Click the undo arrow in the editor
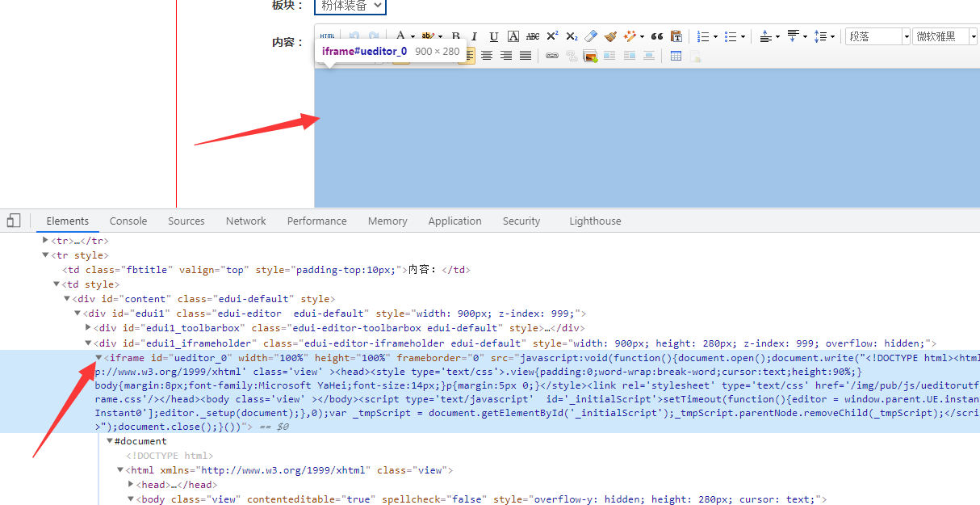Image resolution: width=980 pixels, height=505 pixels. 354,36
